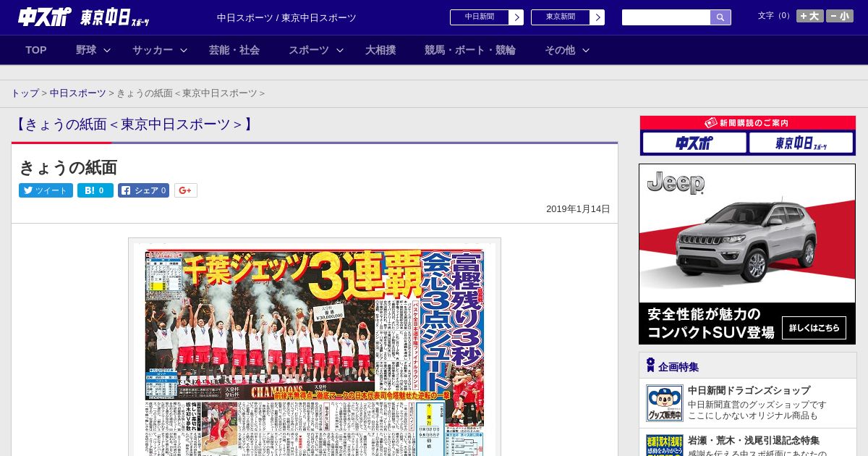Click the 引退記念特集 thumbnail image
The height and width of the screenshot is (456, 868).
tap(665, 445)
